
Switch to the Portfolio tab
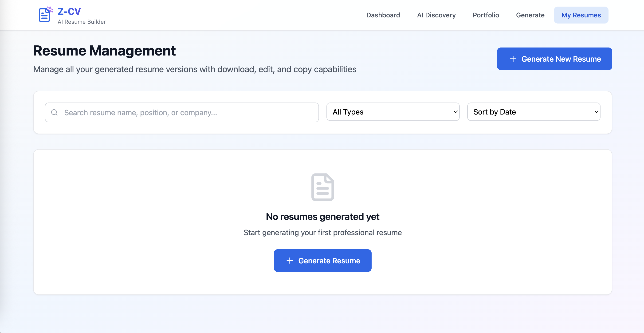pyautogui.click(x=486, y=15)
